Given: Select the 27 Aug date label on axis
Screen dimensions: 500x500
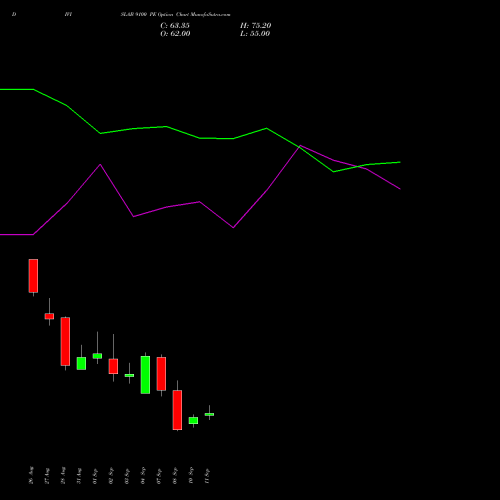Looking at the screenshot, I should tap(47, 476).
